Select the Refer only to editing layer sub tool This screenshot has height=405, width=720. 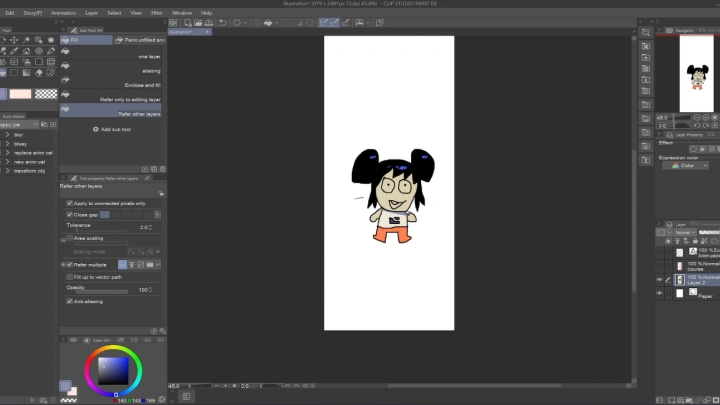[x=111, y=96]
